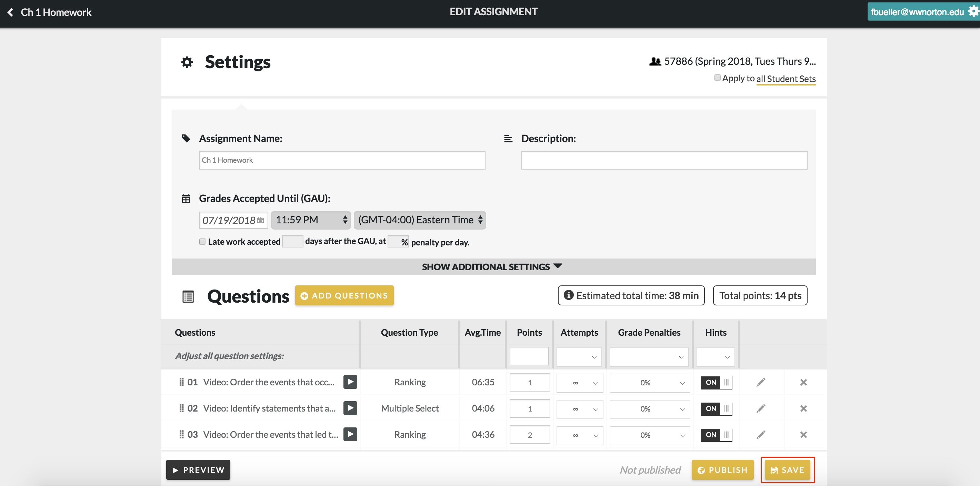Click the Publish button
Viewport: 980px width, 486px height.
(722, 470)
